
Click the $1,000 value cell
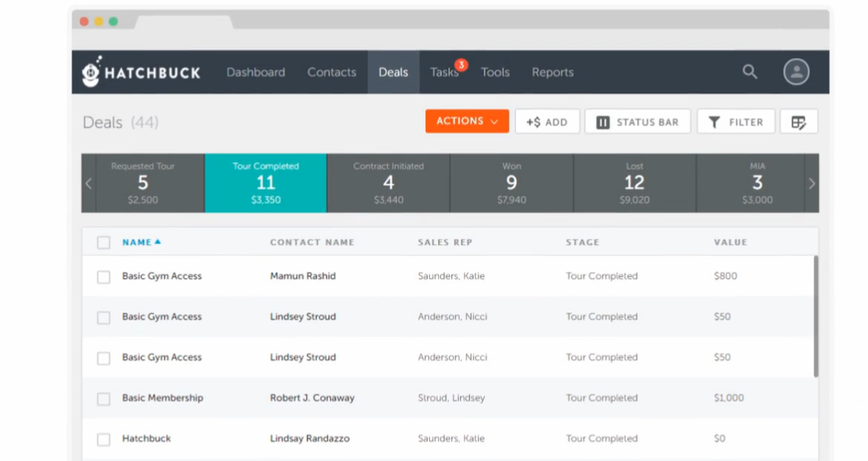(x=729, y=398)
